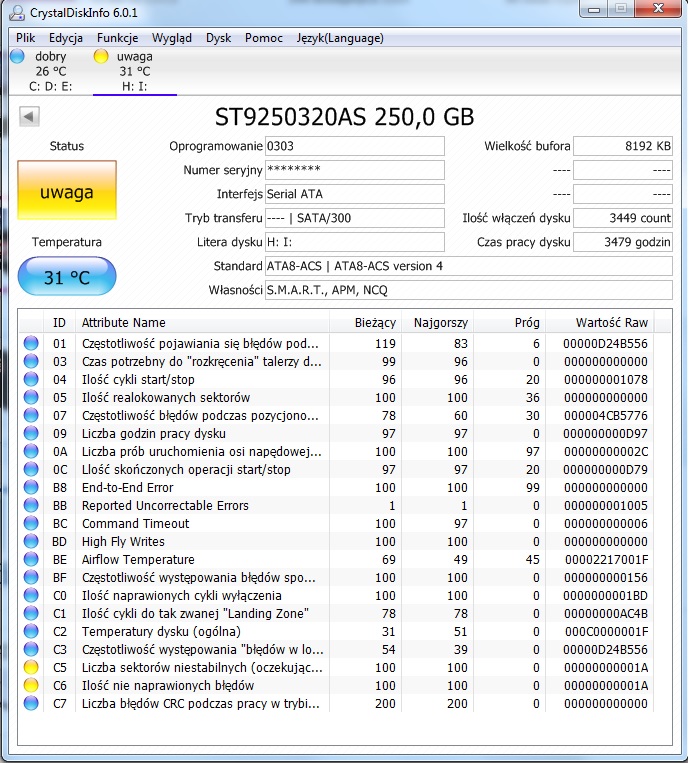The width and height of the screenshot is (689, 763).
Task: Click blue status dot for attribute C3
Action: 31,649
